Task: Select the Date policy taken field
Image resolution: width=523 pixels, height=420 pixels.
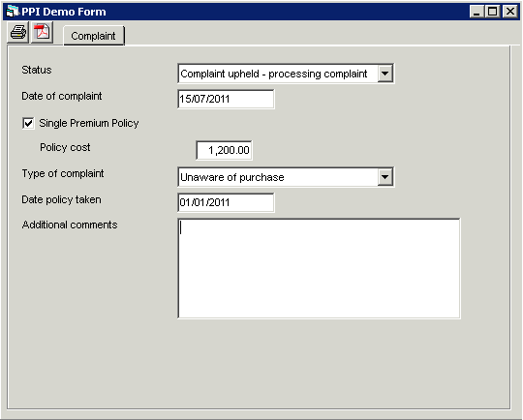Action: (x=226, y=202)
